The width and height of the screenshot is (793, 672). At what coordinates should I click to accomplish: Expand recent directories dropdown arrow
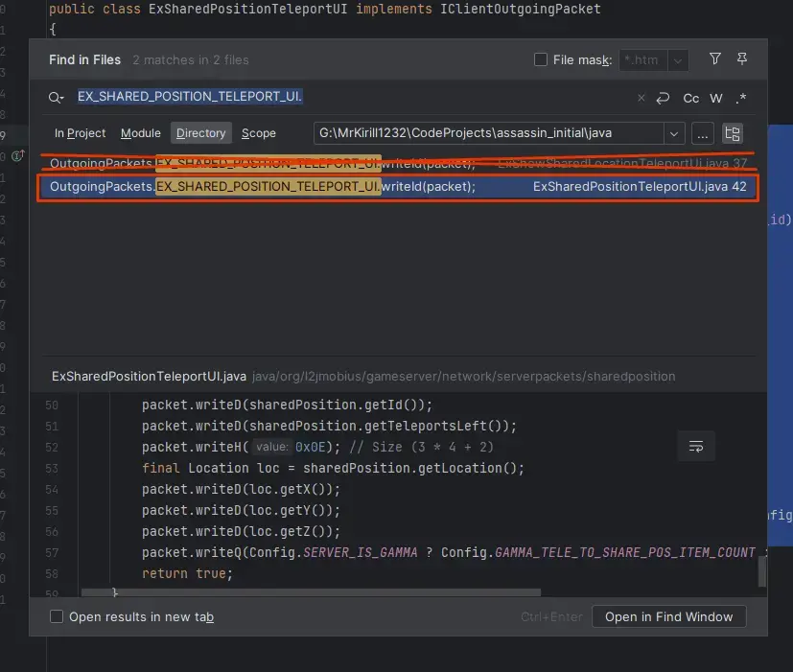click(x=674, y=133)
